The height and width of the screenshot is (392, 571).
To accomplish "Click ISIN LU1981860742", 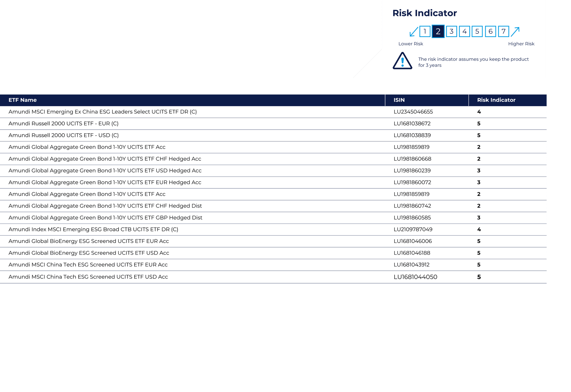I will point(412,206).
